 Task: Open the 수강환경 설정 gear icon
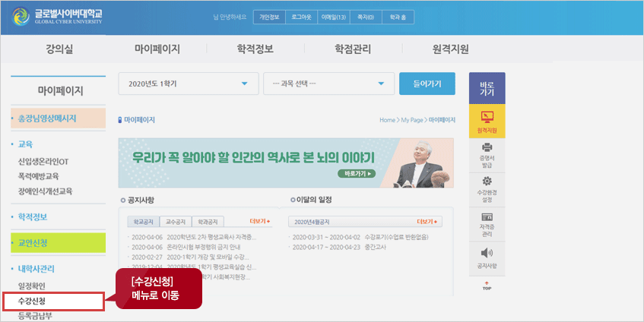pos(487,190)
